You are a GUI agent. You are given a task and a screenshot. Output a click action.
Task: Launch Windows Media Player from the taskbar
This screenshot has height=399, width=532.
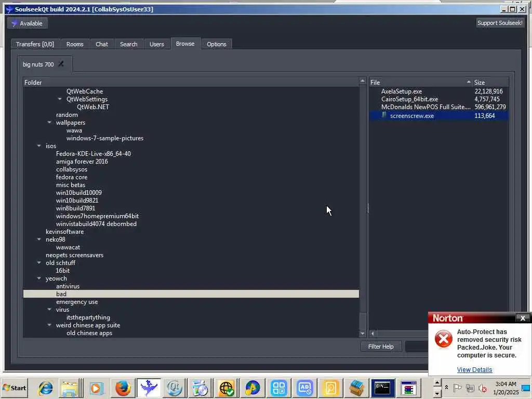click(x=96, y=388)
